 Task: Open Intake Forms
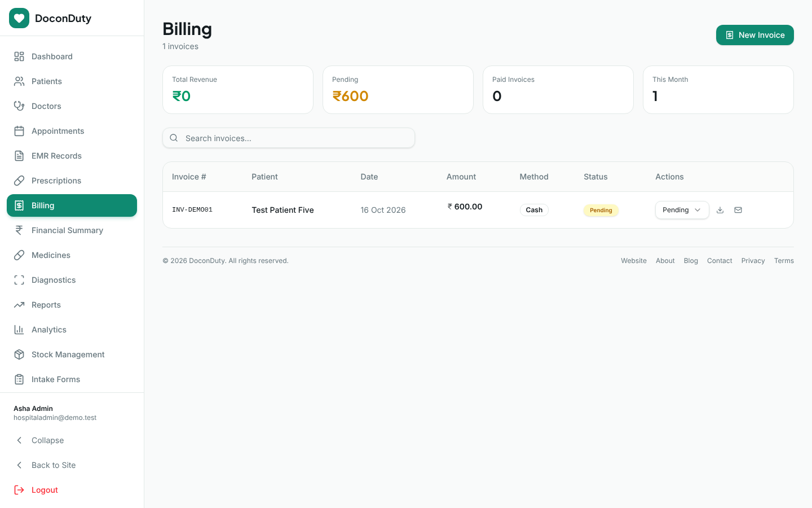(72, 379)
